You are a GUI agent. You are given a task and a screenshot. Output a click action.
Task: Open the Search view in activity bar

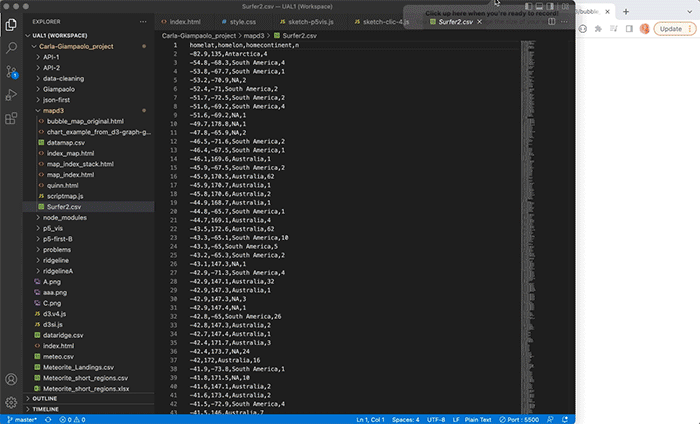click(13, 46)
